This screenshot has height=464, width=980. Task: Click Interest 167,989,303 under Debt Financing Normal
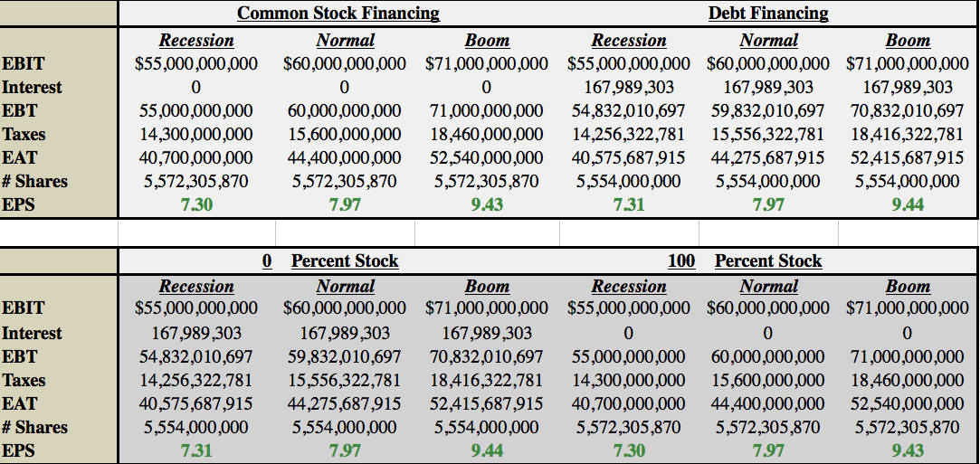[x=768, y=88]
